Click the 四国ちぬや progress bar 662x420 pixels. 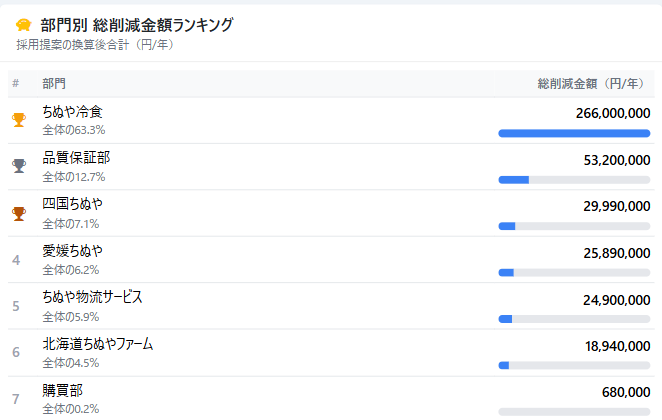tap(574, 226)
